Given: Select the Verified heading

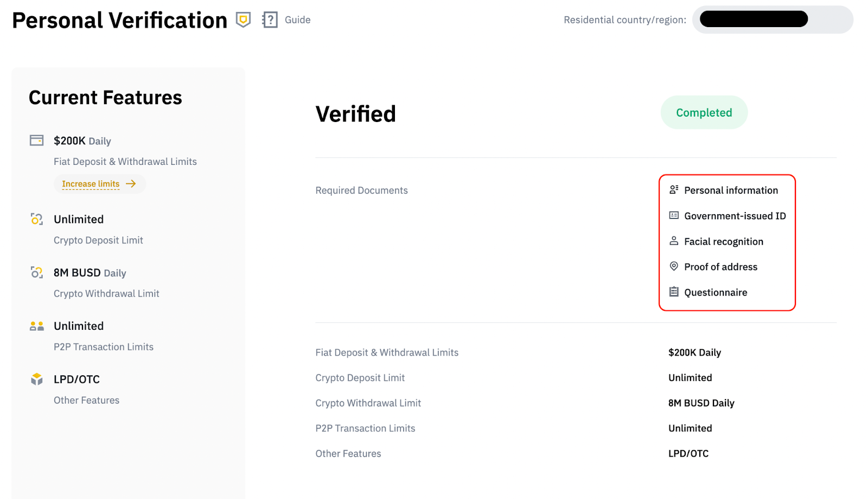Looking at the screenshot, I should 355,113.
